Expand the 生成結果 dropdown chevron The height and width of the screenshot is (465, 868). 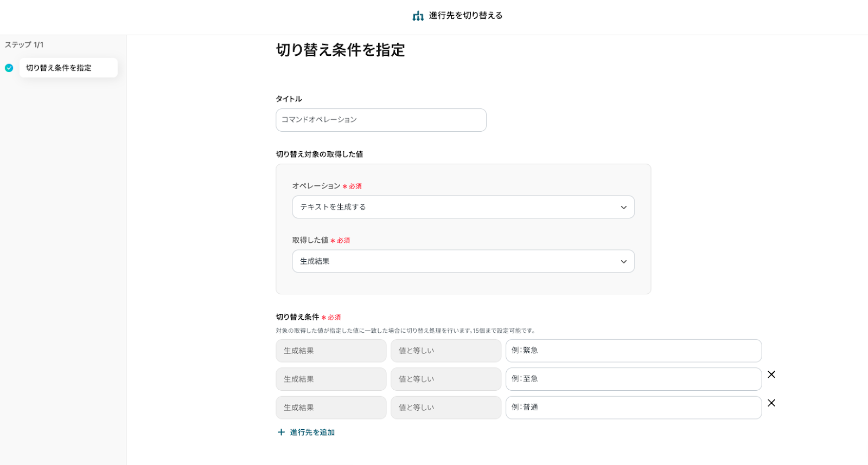click(x=623, y=262)
